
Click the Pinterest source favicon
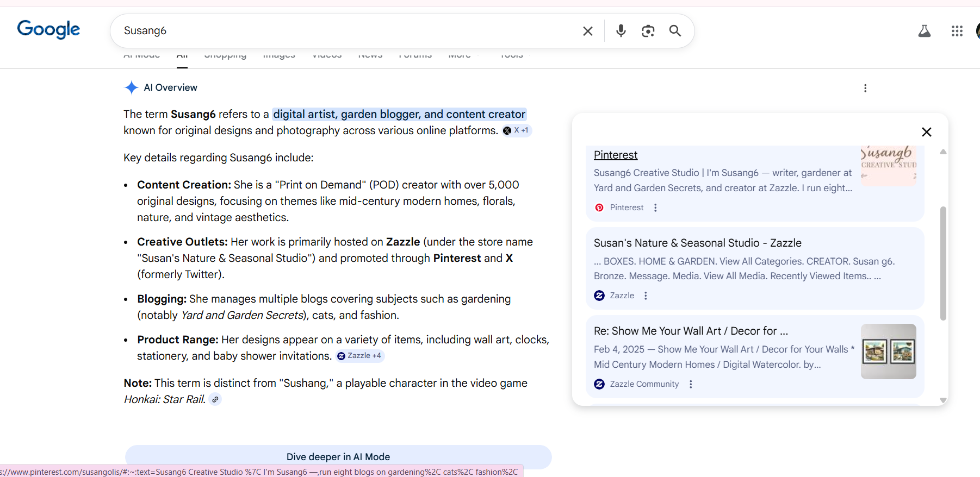599,208
